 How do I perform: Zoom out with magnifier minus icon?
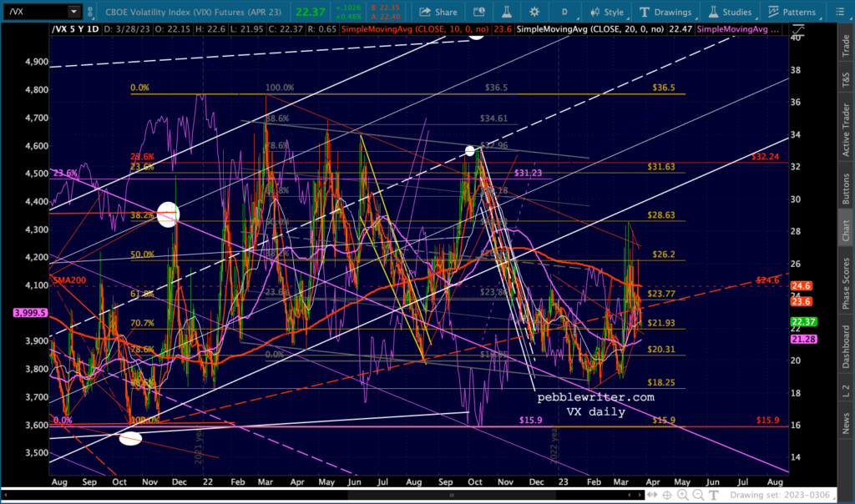click(699, 495)
